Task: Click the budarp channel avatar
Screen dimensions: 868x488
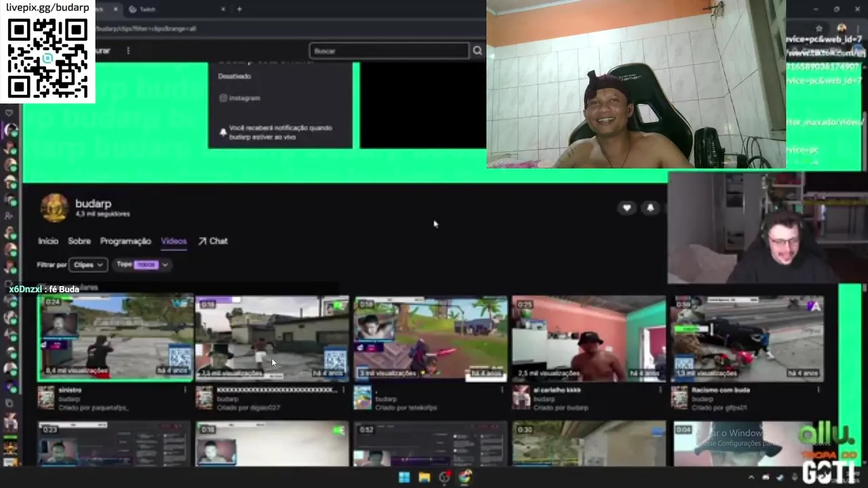Action: (54, 208)
